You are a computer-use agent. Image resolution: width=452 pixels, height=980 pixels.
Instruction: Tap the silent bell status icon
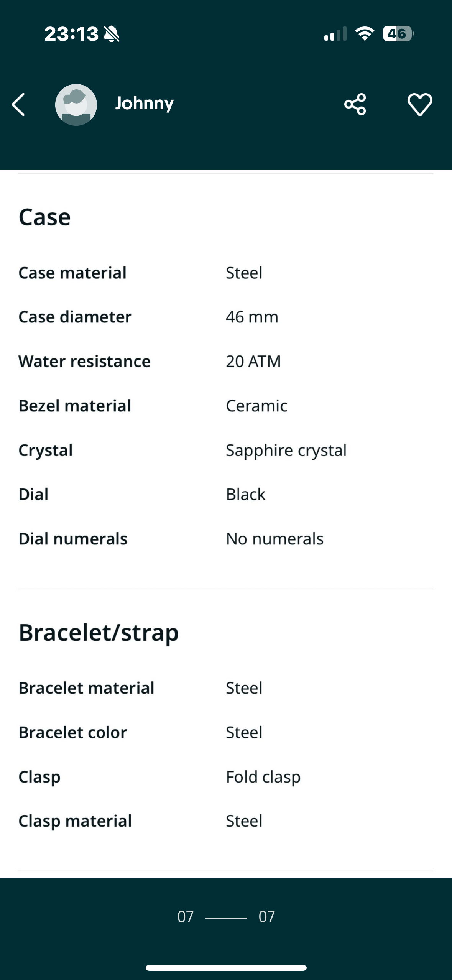112,34
